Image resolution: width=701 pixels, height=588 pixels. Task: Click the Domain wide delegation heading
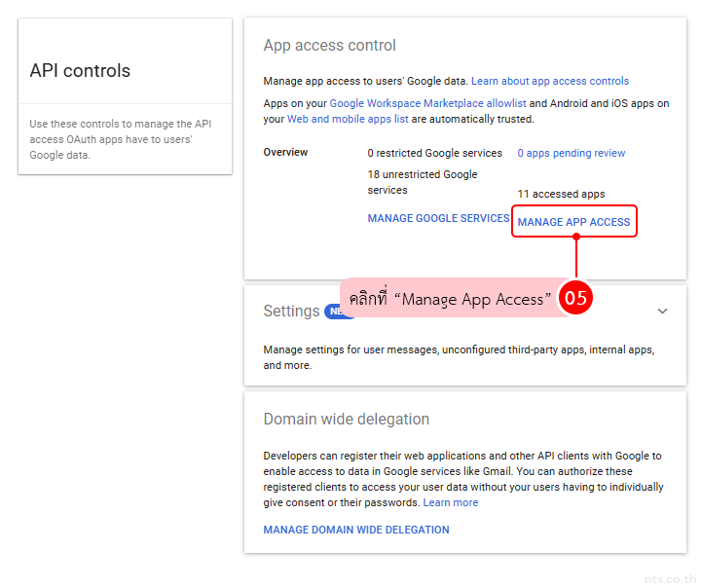(346, 420)
